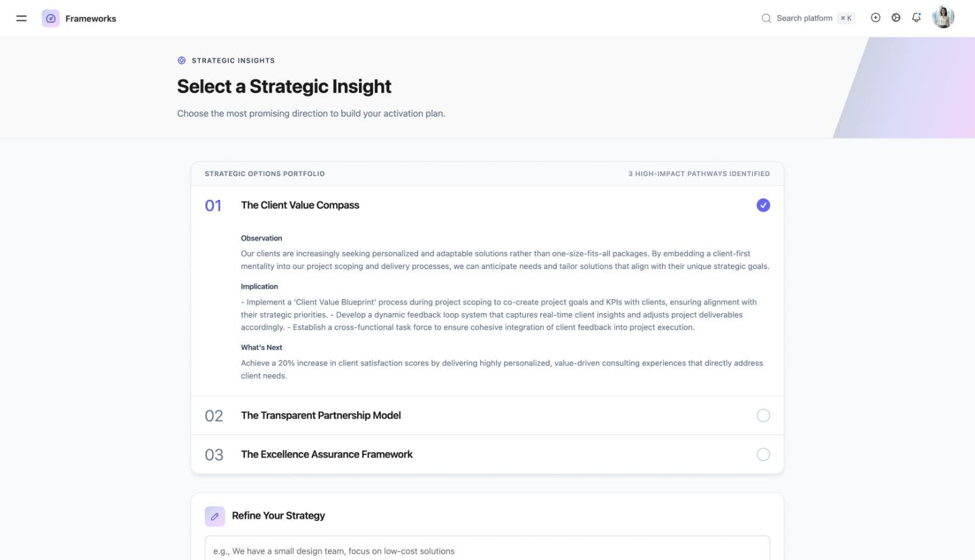Select The Transparent Partnership Model option
975x560 pixels.
[x=764, y=416]
